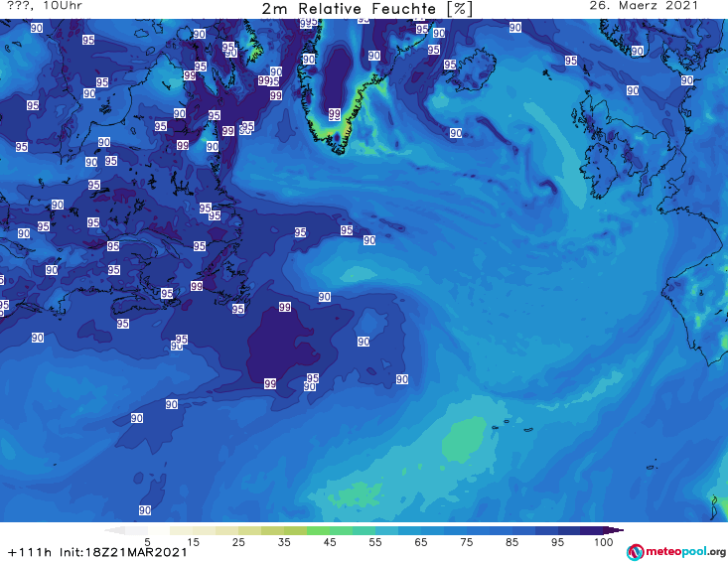Click the legend value '25'
The width and height of the screenshot is (728, 562).
[238, 542]
